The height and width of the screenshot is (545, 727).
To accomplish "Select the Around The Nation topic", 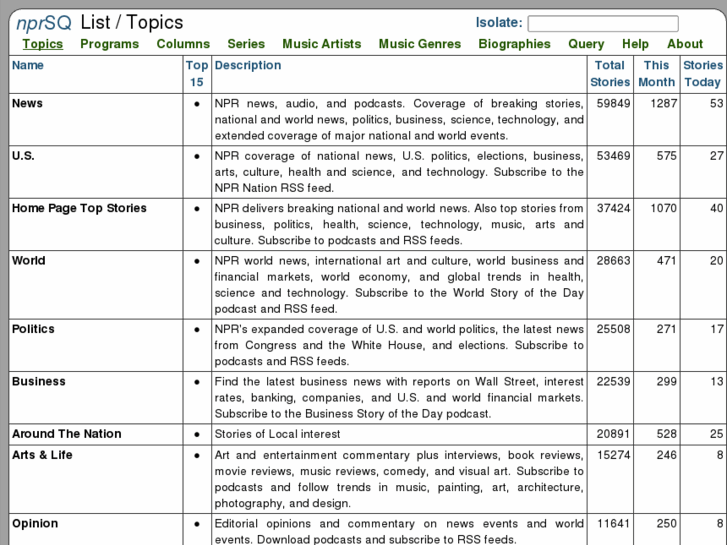I will pyautogui.click(x=66, y=434).
